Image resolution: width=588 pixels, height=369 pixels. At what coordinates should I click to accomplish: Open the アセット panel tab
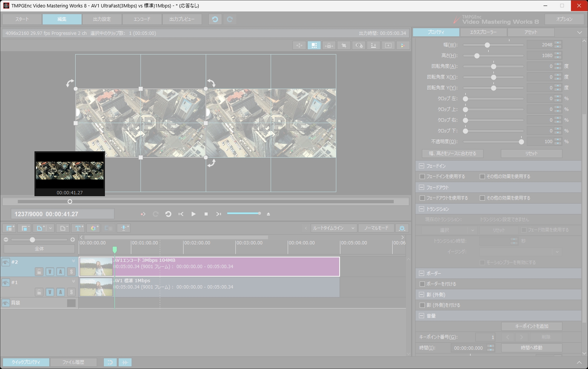531,32
